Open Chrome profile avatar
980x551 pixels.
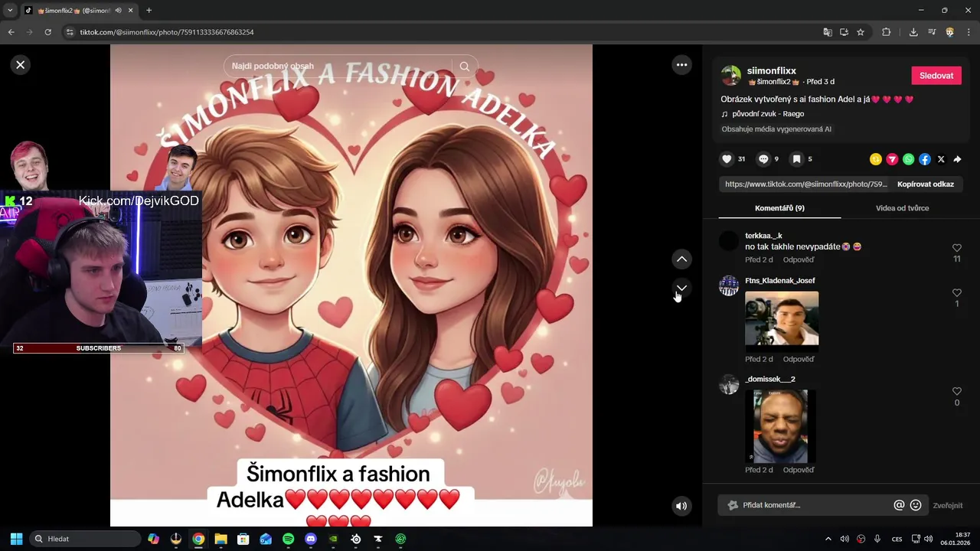[950, 32]
